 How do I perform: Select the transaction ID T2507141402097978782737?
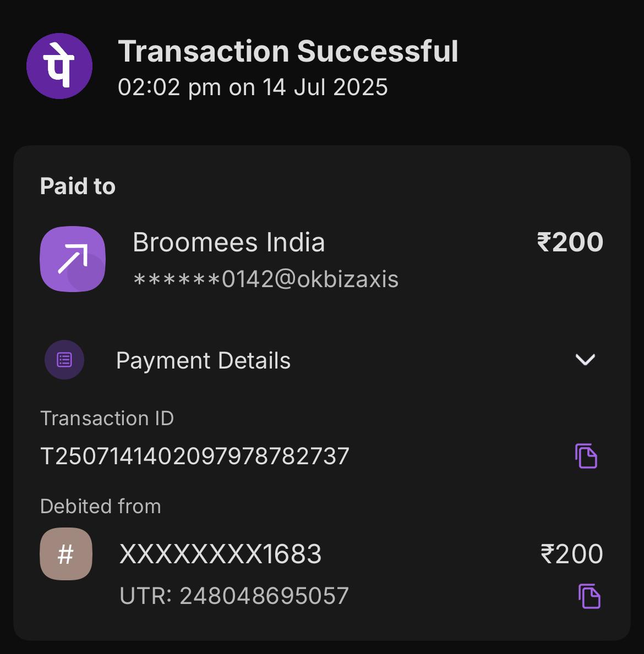tap(194, 456)
